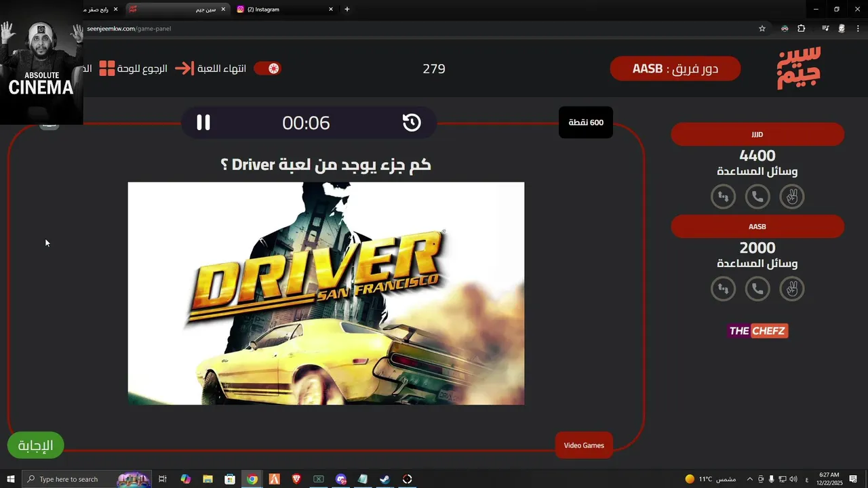Reveal the answer with the green الإجابة button
This screenshot has height=488, width=868.
coord(35,445)
